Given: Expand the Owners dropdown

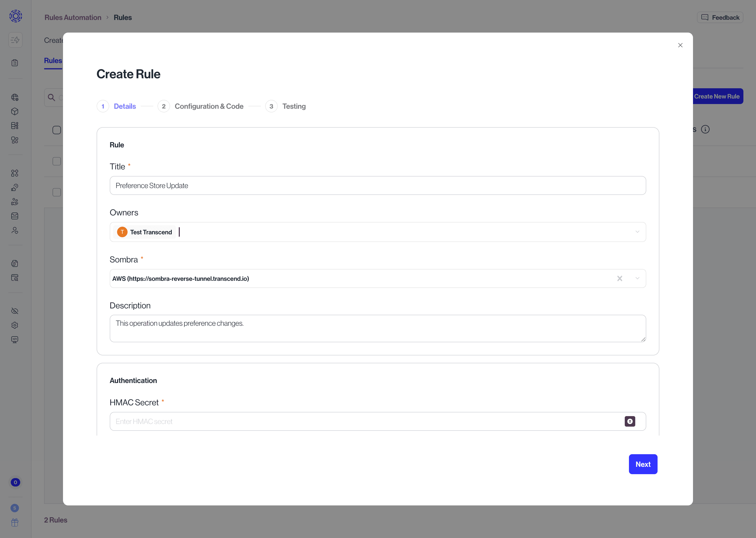Looking at the screenshot, I should (x=638, y=232).
